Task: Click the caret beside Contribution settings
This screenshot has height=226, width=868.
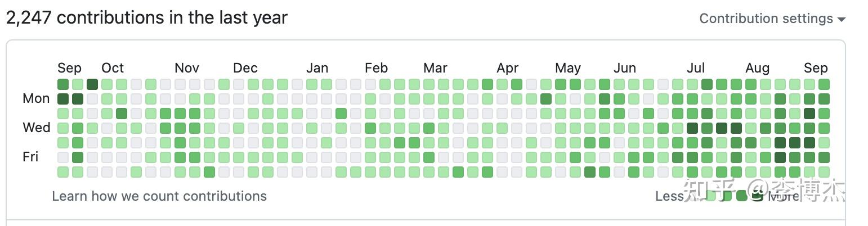Action: pyautogui.click(x=842, y=20)
